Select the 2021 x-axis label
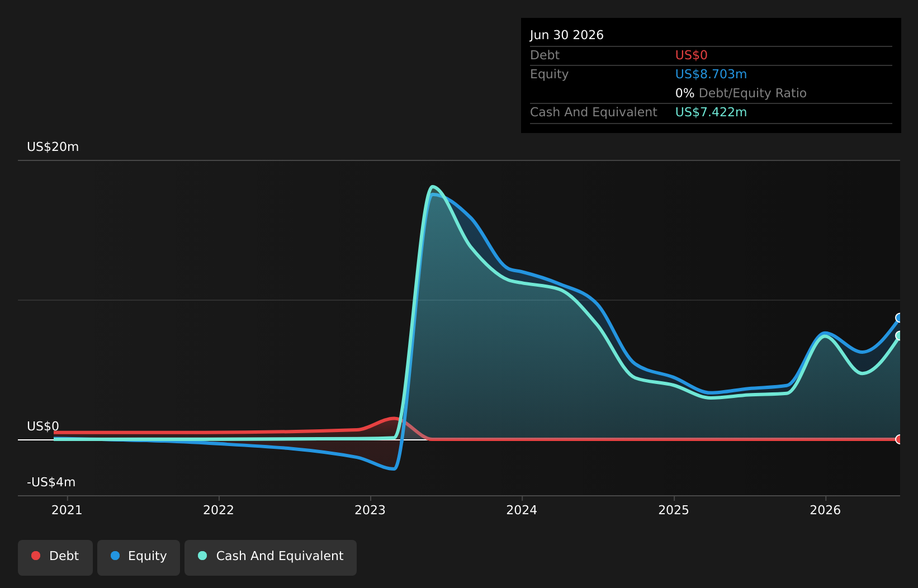The image size is (918, 588). click(67, 510)
